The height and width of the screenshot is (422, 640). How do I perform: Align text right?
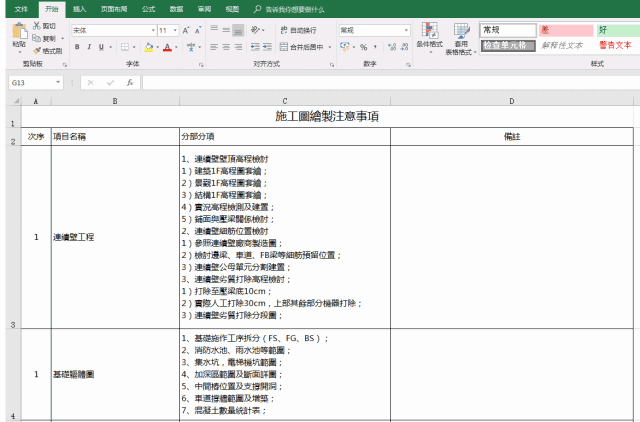tap(238, 47)
